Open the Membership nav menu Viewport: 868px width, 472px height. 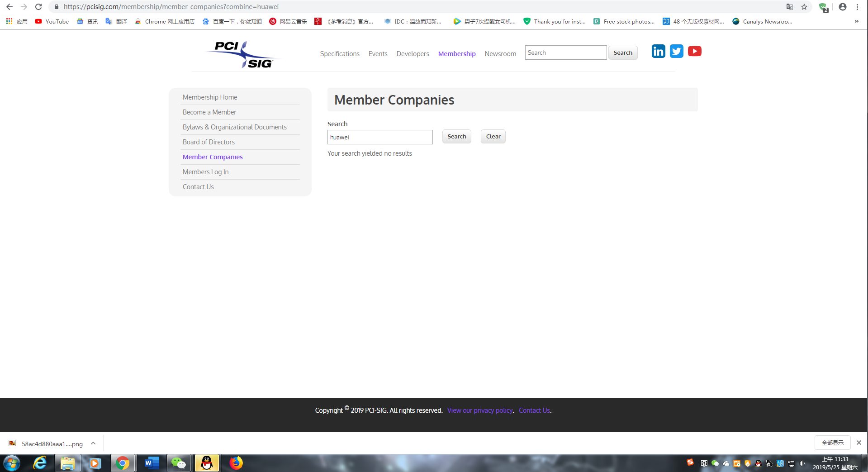pos(457,54)
